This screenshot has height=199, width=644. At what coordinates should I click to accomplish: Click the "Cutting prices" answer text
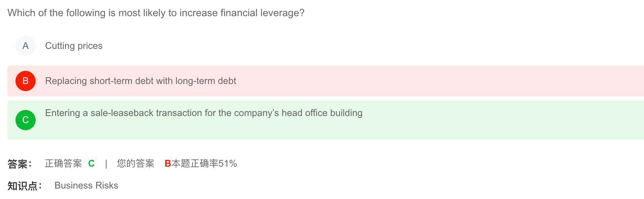pos(74,46)
